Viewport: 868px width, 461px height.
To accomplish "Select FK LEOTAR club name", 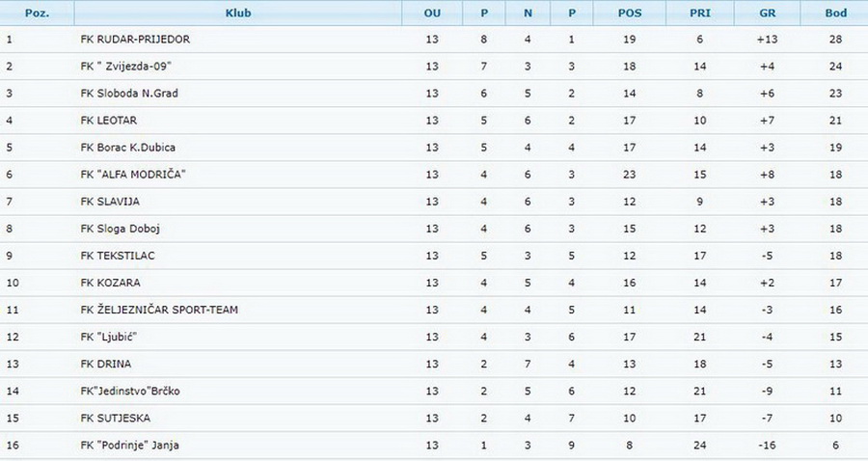I will pos(108,121).
